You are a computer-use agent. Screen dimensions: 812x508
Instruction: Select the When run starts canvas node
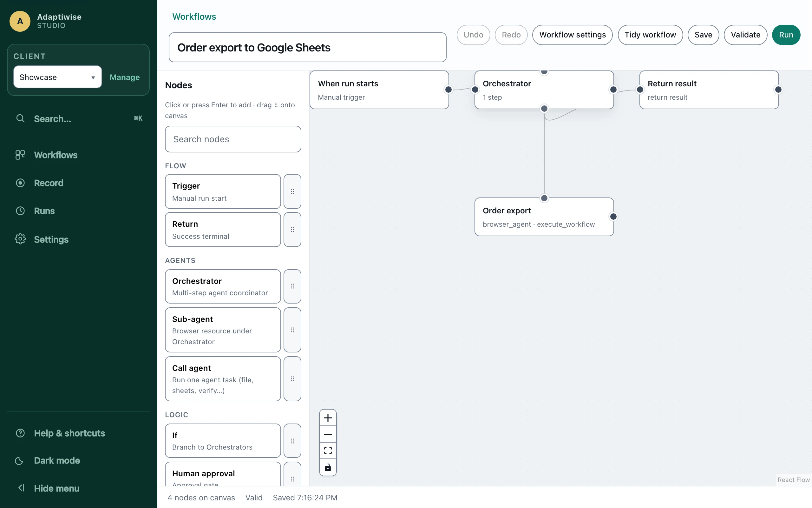pos(379,90)
